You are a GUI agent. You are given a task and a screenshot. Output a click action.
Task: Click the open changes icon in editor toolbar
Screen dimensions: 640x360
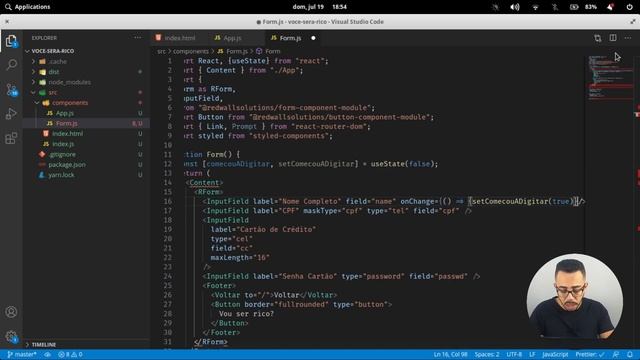click(598, 38)
